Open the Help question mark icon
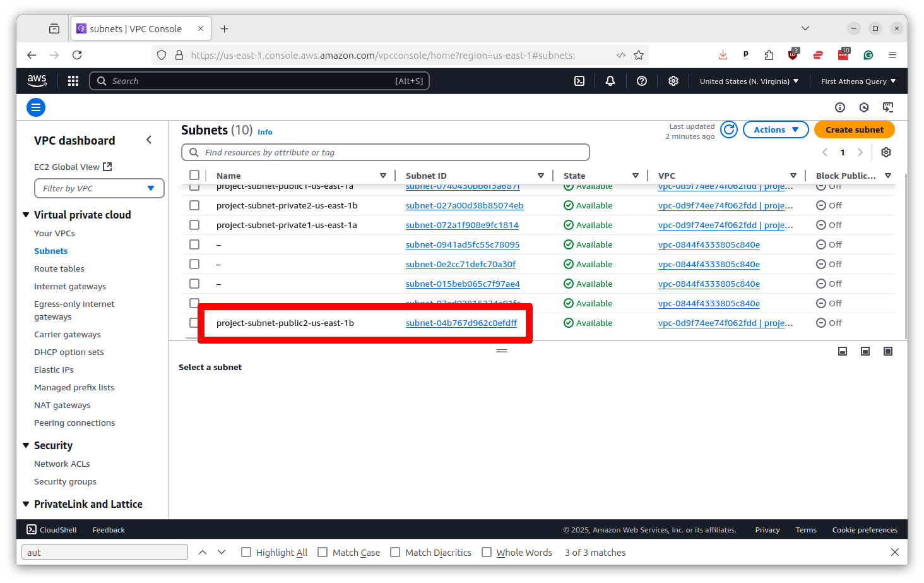 [641, 81]
